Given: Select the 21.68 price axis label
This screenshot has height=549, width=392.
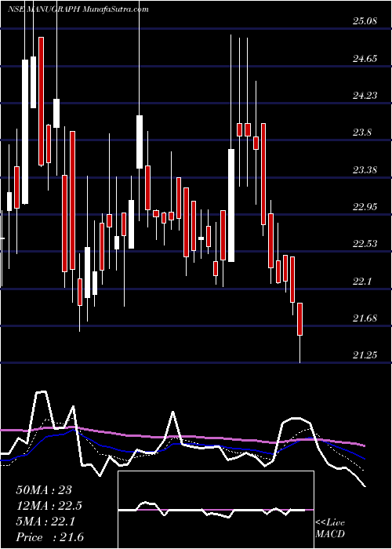Looking at the screenshot, I should click(365, 318).
